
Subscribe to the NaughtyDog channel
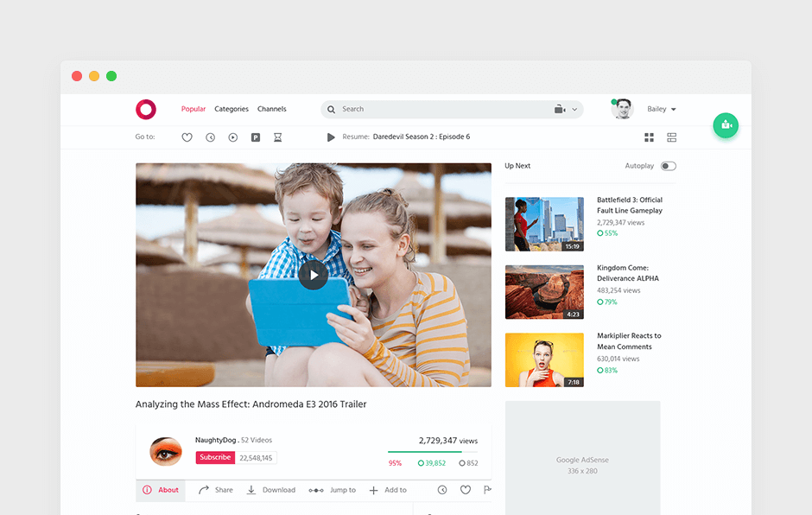[x=215, y=458]
